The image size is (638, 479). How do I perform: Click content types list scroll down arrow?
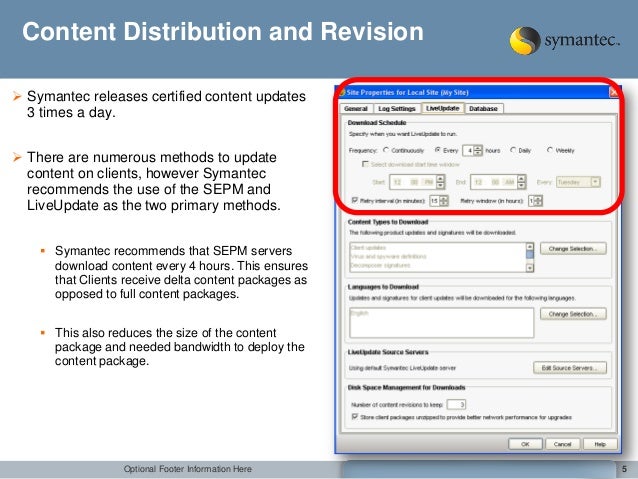click(530, 268)
